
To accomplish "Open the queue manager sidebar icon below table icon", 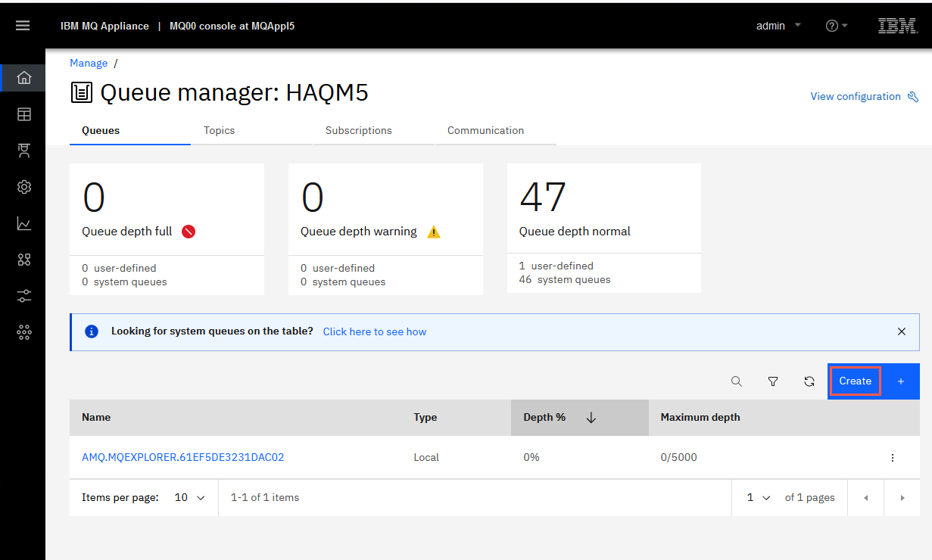I will pyautogui.click(x=24, y=151).
